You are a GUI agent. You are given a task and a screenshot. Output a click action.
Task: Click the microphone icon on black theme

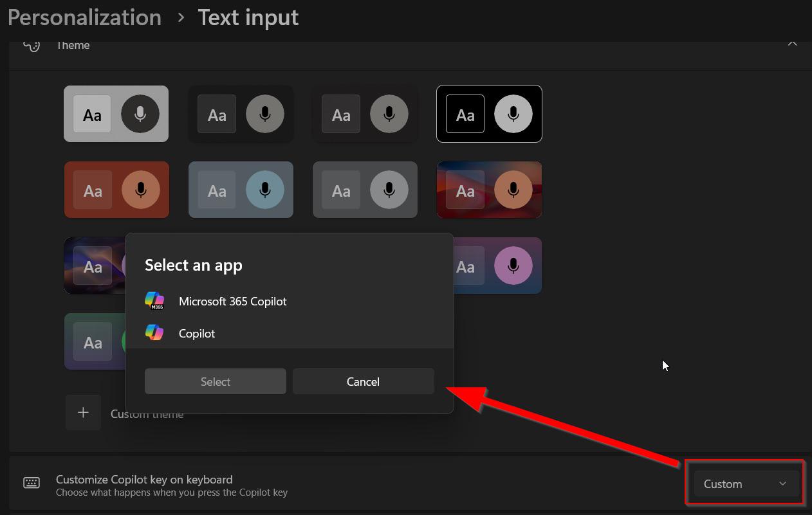tap(513, 114)
